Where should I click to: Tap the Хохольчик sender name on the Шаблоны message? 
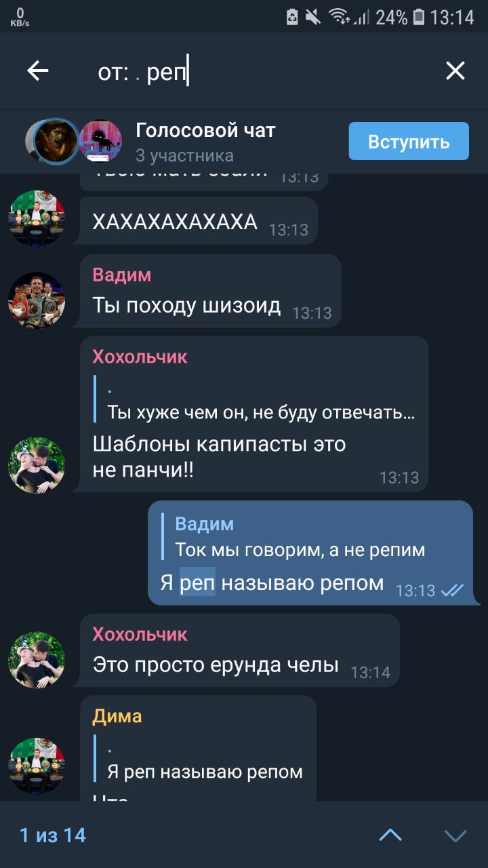(x=140, y=357)
